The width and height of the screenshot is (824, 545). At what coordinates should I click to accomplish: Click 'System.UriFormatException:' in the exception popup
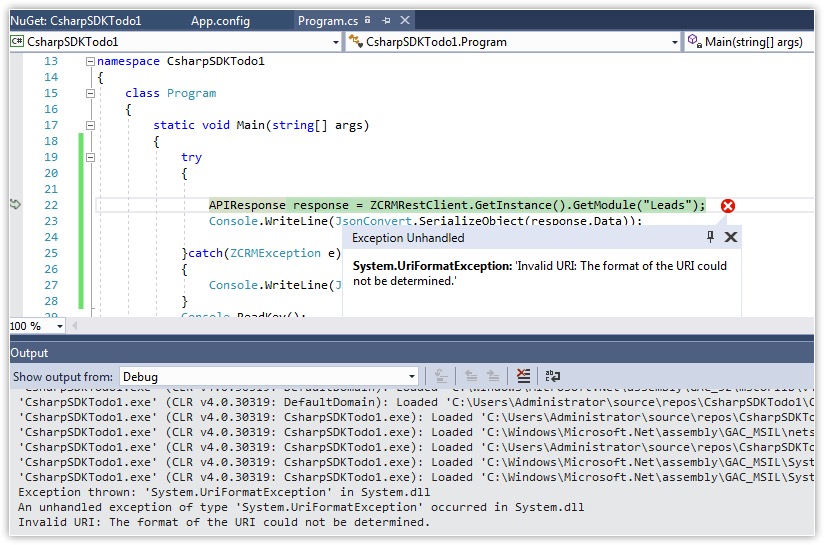[432, 266]
